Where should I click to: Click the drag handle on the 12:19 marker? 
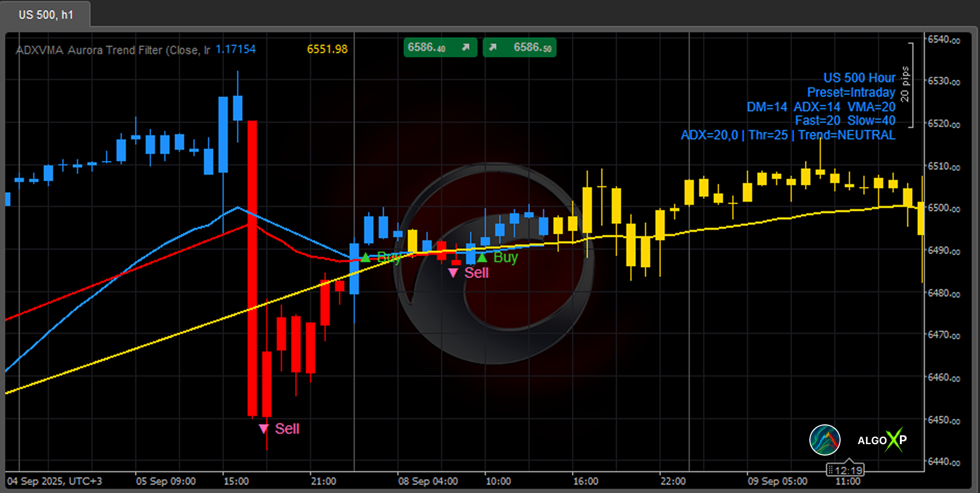coord(831,470)
